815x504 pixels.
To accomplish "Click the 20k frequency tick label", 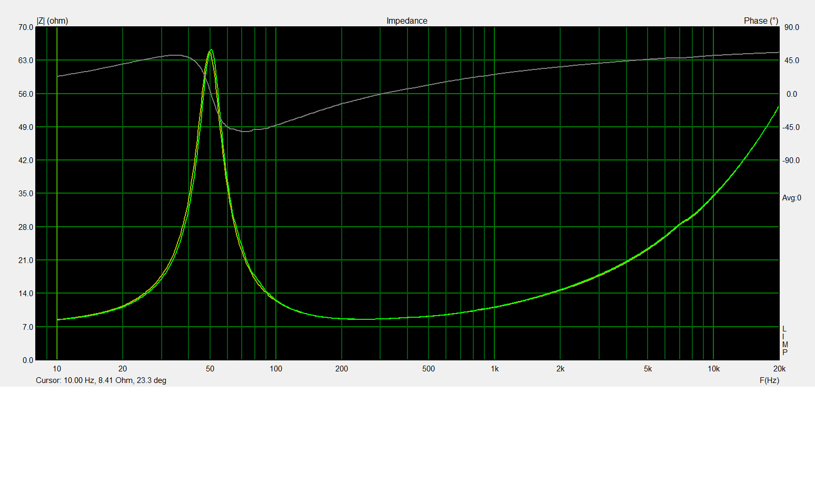I will tap(779, 369).
